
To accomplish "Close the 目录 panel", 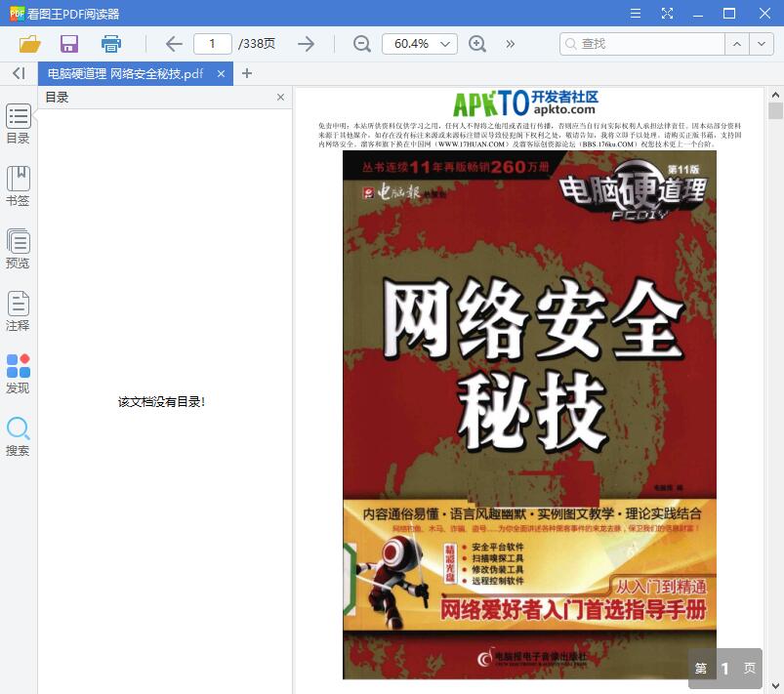I will [x=280, y=97].
